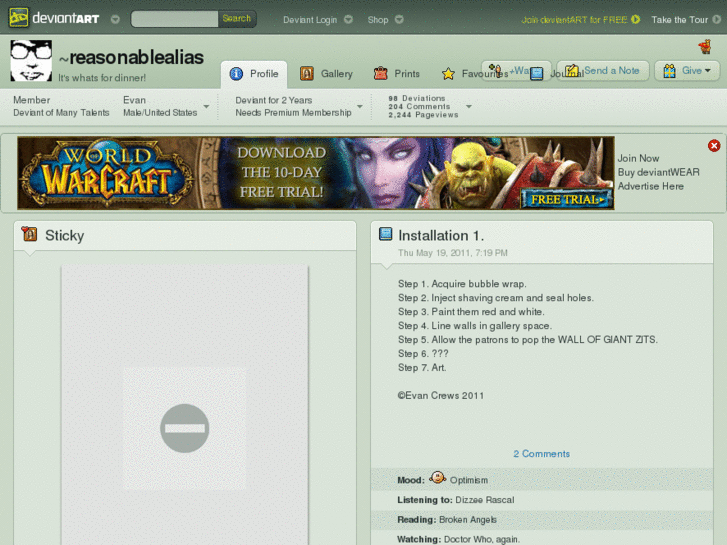Click the Reading: Broken Angels line
This screenshot has height=545, width=727.
click(447, 519)
